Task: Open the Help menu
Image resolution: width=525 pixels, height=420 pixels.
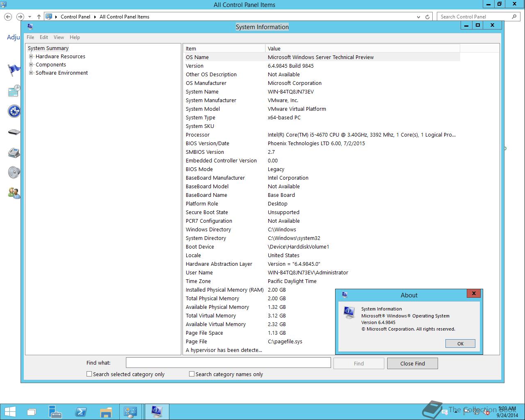Action: coord(75,37)
